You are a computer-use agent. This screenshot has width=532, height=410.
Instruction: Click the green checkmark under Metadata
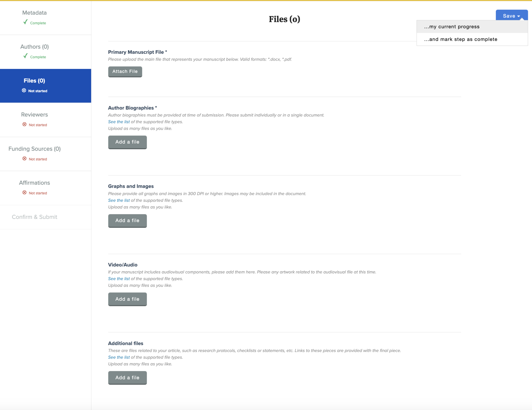pyautogui.click(x=25, y=22)
